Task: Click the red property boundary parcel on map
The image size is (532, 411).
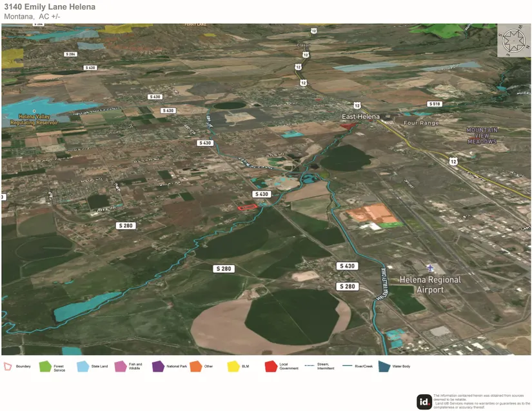Action: [x=247, y=207]
